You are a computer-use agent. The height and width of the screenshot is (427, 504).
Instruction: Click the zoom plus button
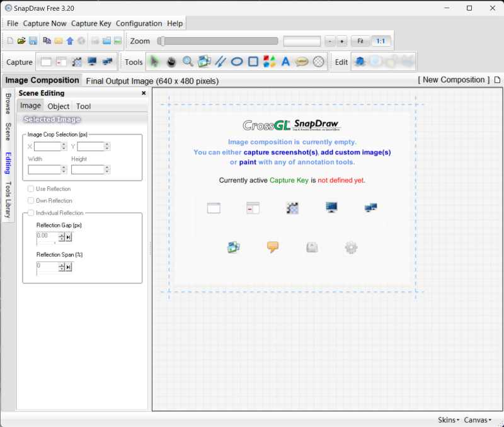click(x=341, y=41)
